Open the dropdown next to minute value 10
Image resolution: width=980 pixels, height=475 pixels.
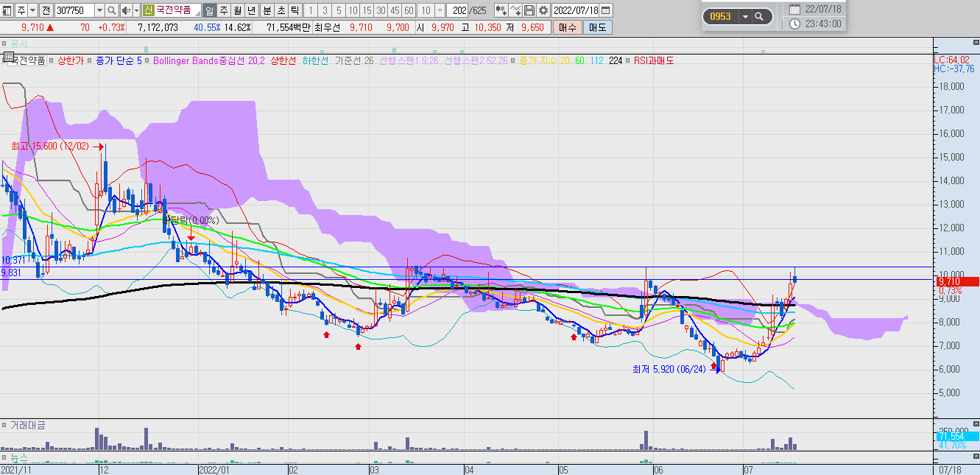tap(440, 10)
